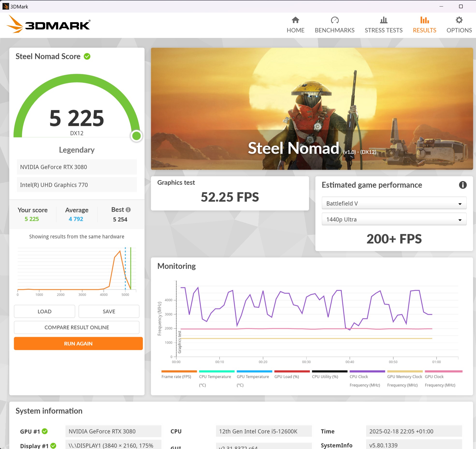476x449 pixels.
Task: Click Intel(R) UHD Graphics 770 field
Action: click(77, 185)
